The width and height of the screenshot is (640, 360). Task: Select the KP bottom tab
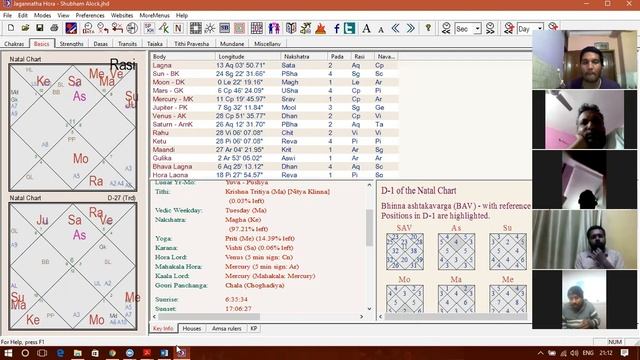click(254, 329)
